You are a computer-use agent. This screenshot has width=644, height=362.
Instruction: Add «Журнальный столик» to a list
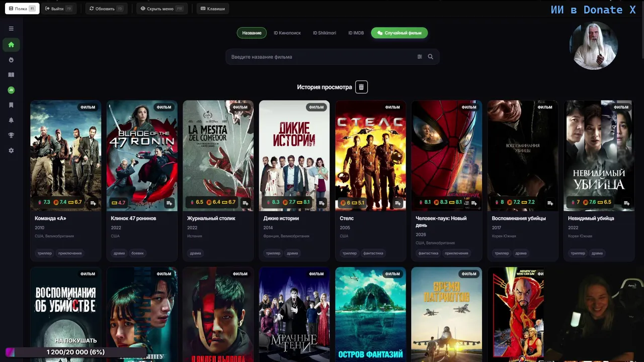pyautogui.click(x=246, y=203)
